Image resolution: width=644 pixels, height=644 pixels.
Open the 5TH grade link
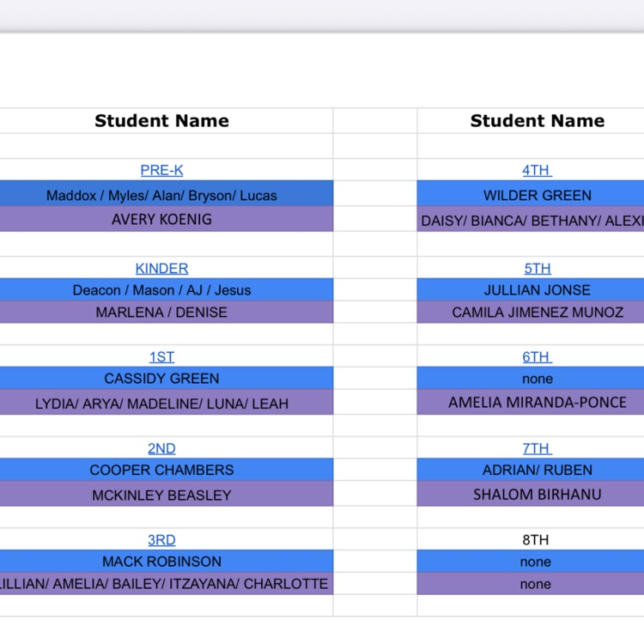[x=537, y=269]
